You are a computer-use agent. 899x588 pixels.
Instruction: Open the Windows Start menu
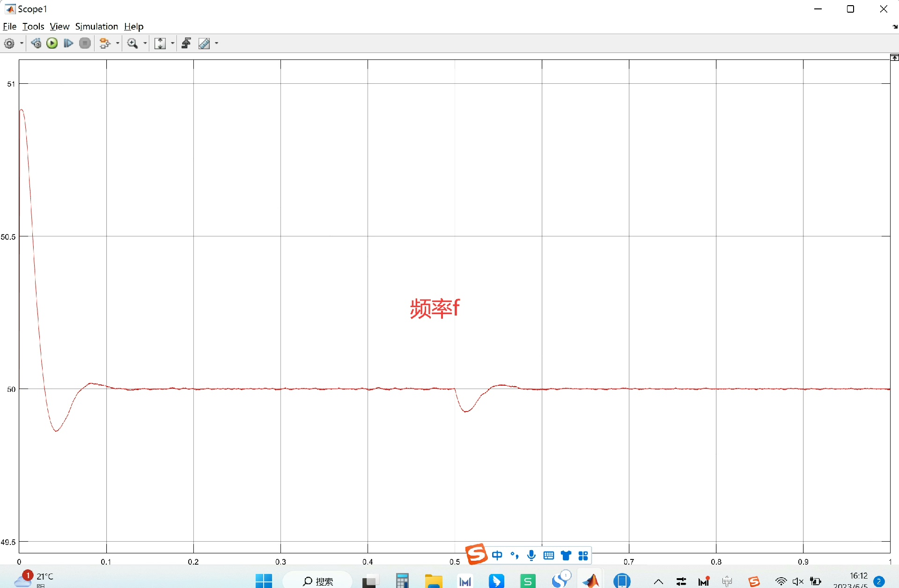click(264, 581)
